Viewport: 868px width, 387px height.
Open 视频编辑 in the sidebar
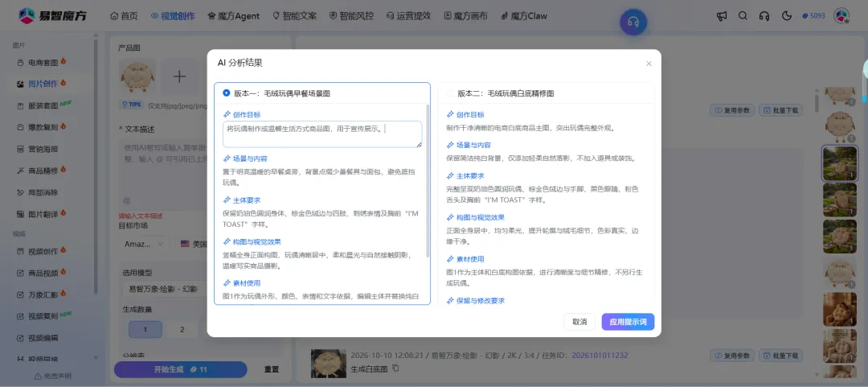point(38,338)
